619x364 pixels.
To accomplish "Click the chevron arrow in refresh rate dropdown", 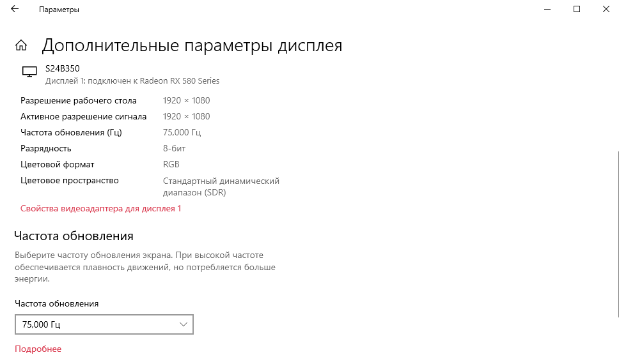I will click(x=183, y=324).
